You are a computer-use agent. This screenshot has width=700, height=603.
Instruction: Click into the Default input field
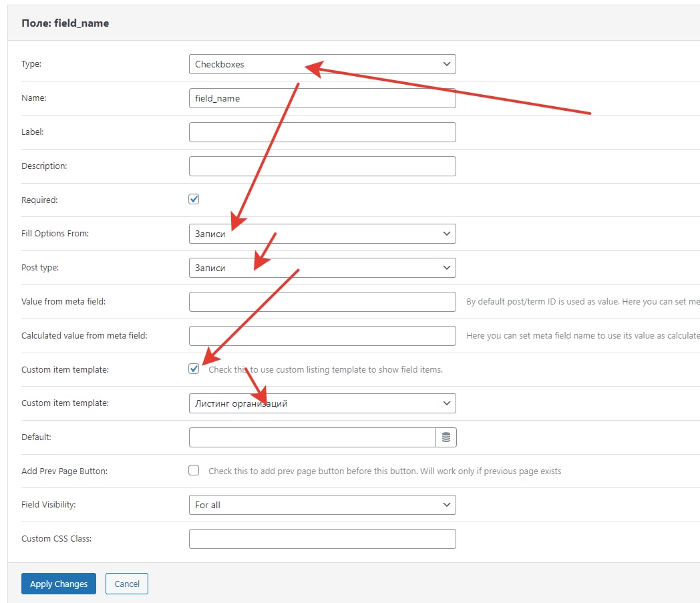click(313, 437)
